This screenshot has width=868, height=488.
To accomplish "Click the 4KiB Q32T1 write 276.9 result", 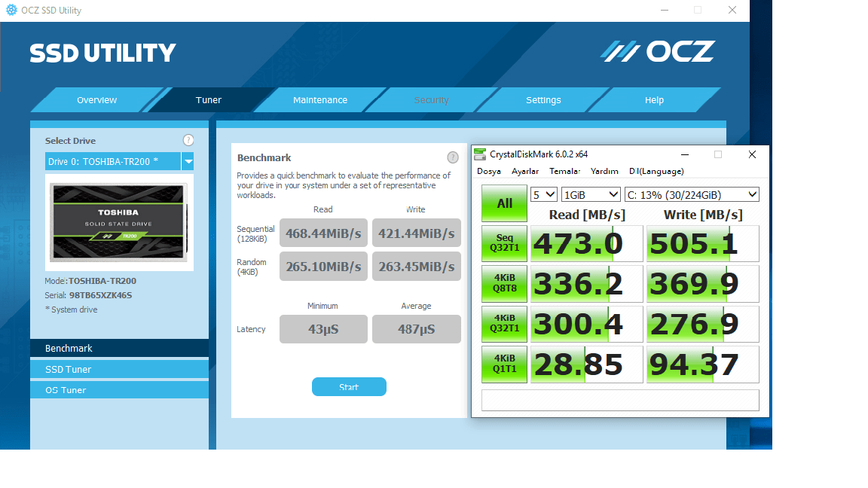I will coord(702,325).
